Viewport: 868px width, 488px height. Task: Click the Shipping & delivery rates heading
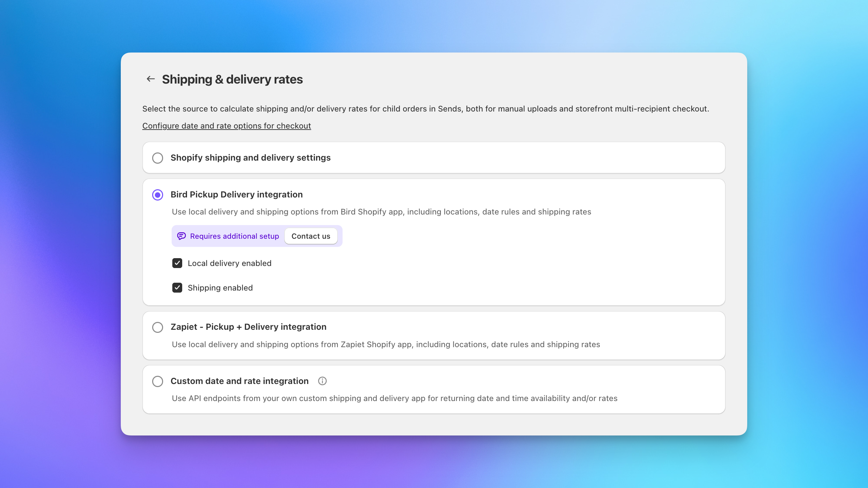coord(232,79)
